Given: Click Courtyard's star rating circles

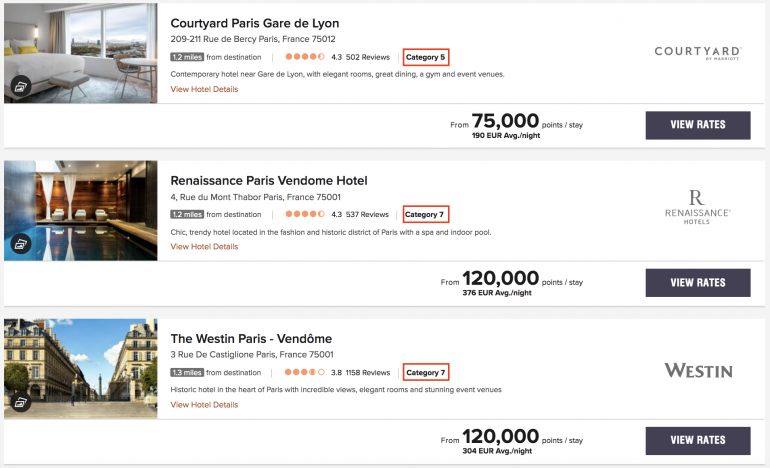Looking at the screenshot, I should click(304, 57).
